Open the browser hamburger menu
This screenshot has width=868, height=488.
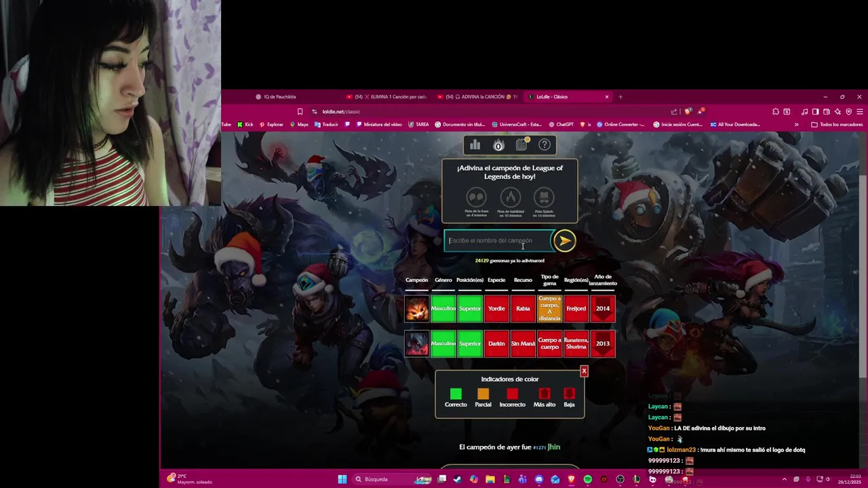coord(859,112)
